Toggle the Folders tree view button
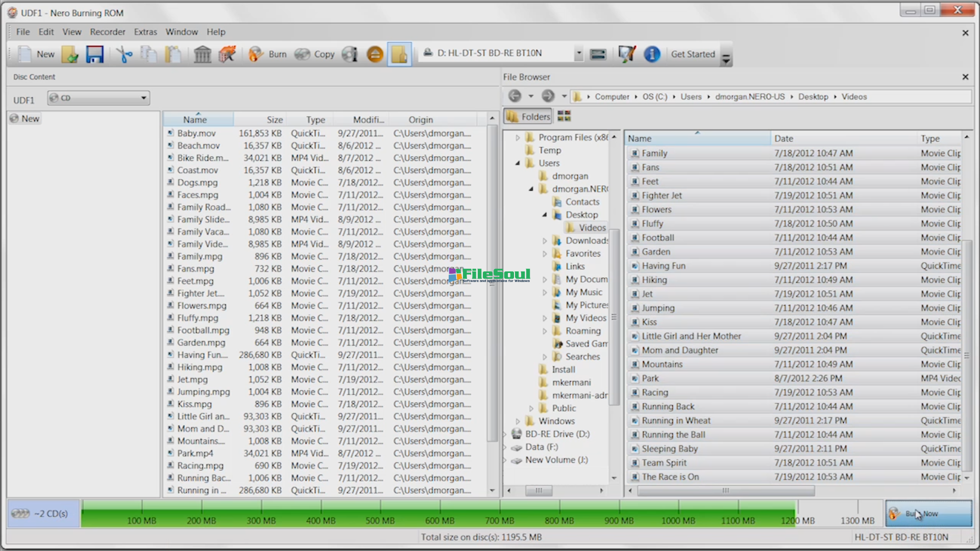 pos(528,117)
